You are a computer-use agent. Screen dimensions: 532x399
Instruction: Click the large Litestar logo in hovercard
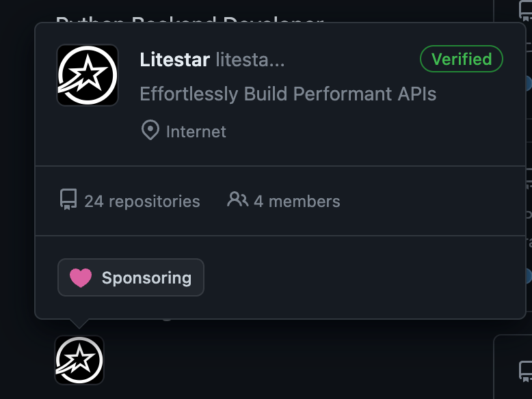88,75
